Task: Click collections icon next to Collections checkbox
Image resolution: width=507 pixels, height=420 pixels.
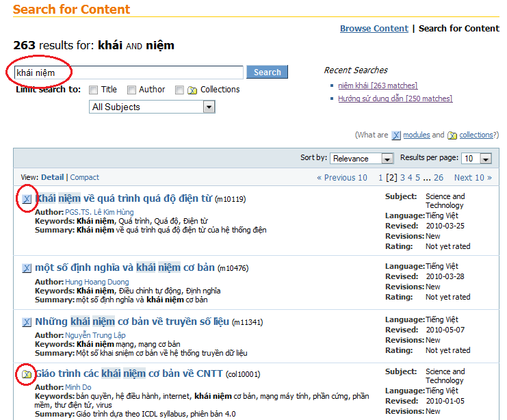Action: pyautogui.click(x=192, y=90)
